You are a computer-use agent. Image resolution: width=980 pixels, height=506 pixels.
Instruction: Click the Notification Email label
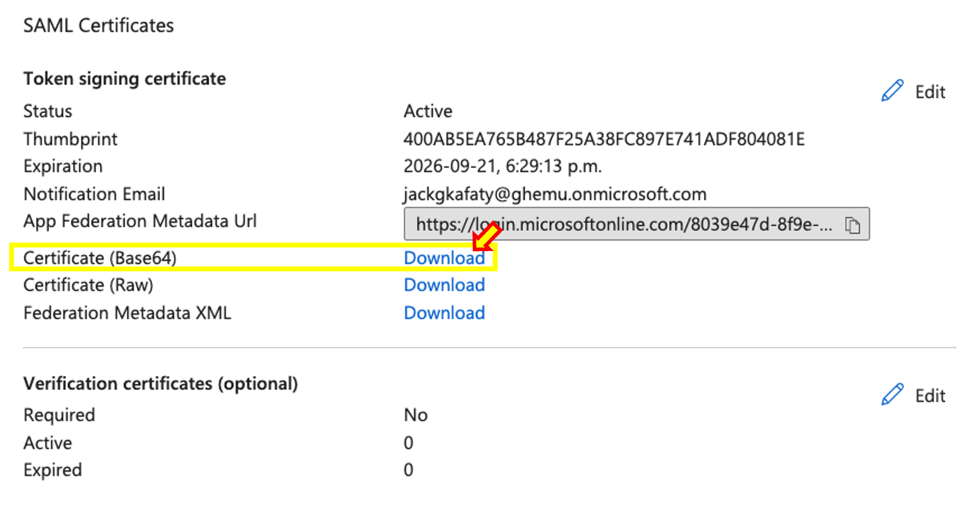(x=94, y=194)
